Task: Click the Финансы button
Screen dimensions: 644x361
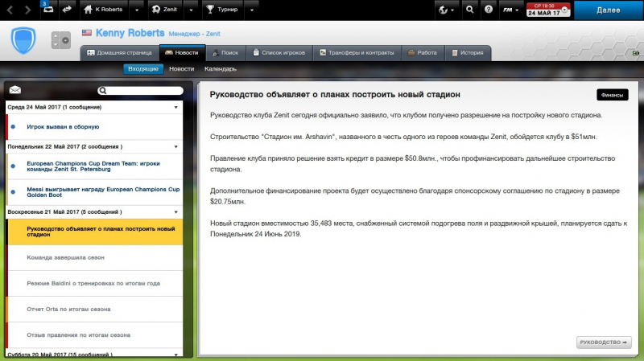Action: click(x=612, y=95)
